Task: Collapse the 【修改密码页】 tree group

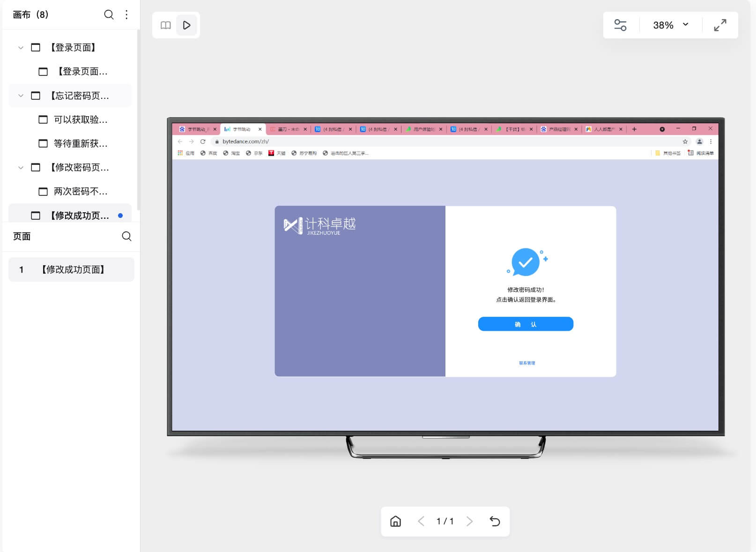Action: click(20, 167)
